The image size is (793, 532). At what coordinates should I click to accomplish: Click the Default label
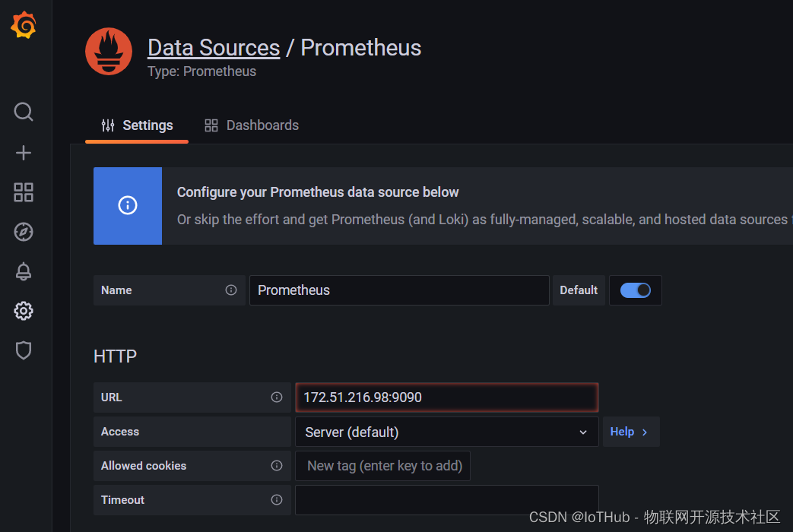click(579, 290)
